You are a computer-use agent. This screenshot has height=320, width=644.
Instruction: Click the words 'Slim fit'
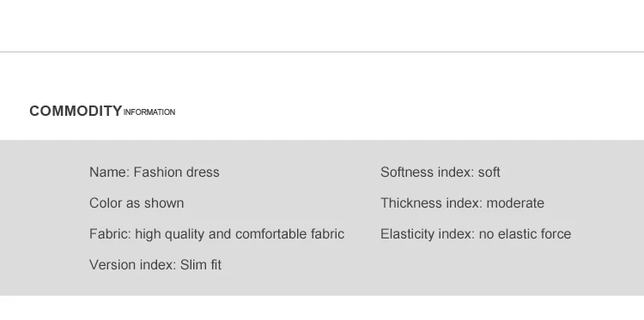pos(201,265)
